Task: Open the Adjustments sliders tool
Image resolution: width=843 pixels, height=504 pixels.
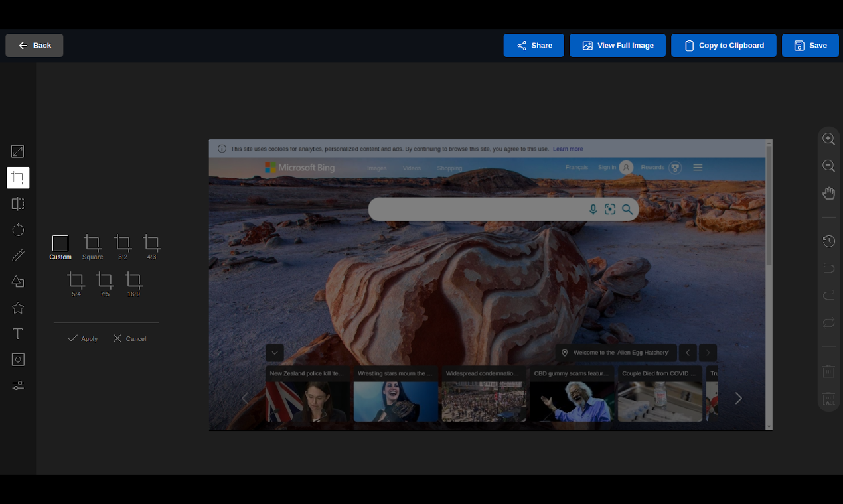Action: [x=18, y=385]
